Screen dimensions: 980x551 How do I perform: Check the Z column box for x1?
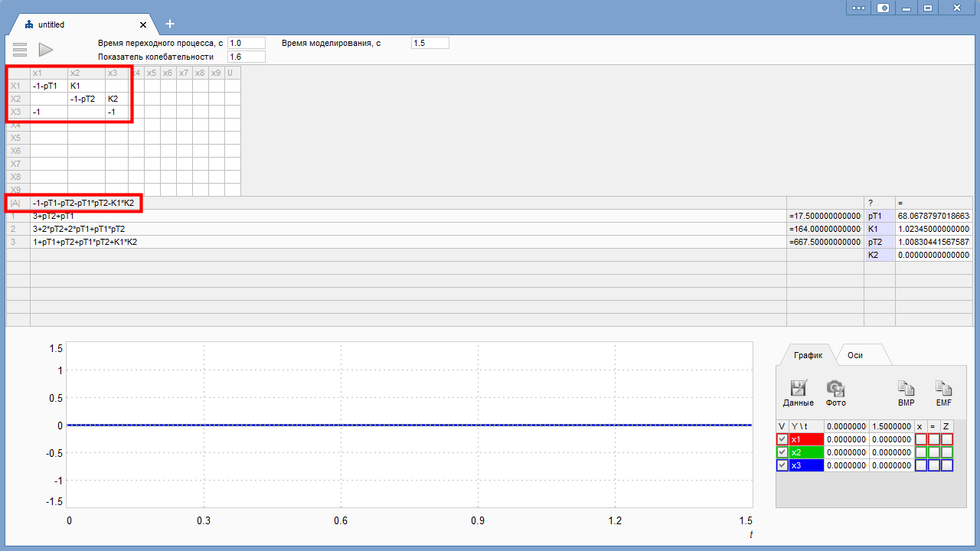(947, 439)
